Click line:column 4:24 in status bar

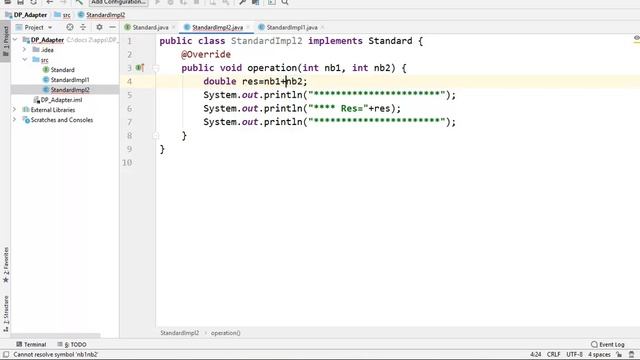click(x=536, y=354)
